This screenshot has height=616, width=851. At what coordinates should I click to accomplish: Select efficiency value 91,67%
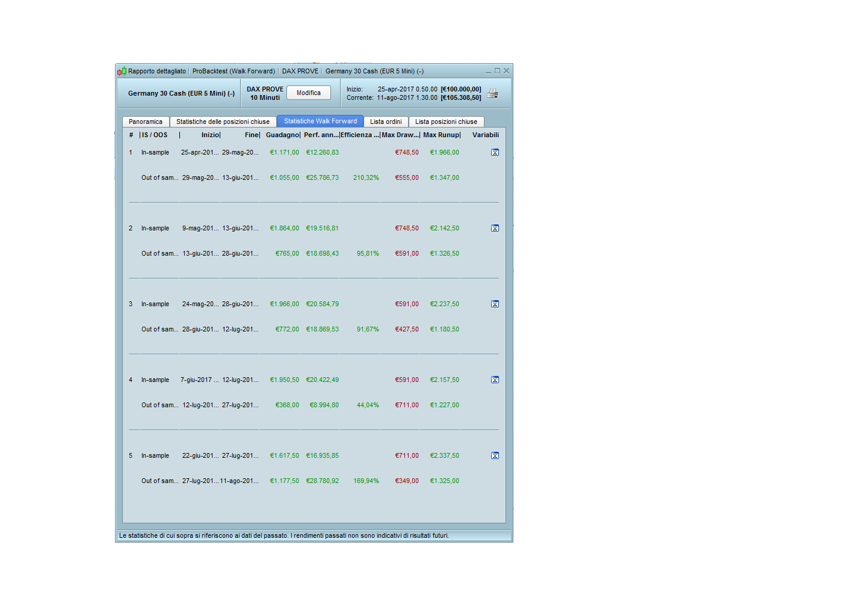368,330
